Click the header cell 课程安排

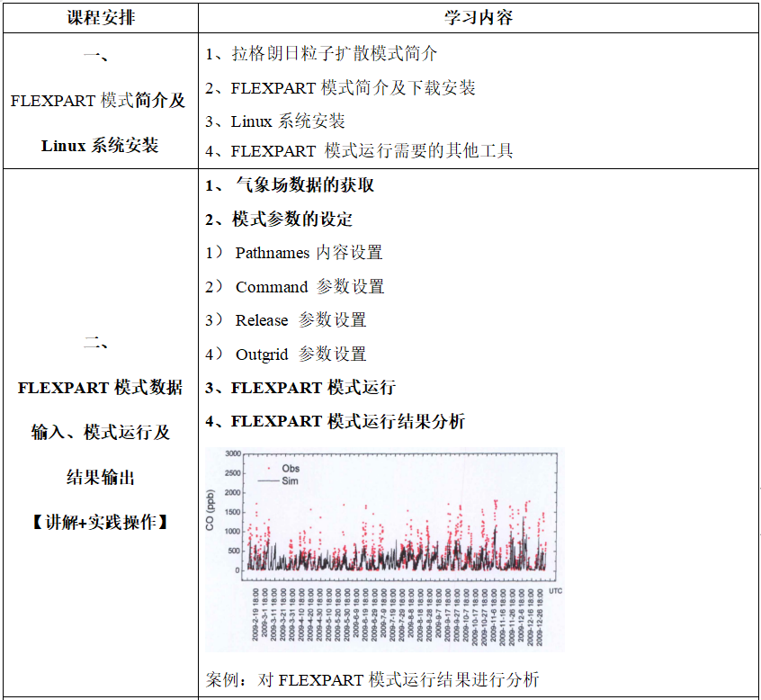[x=101, y=18]
